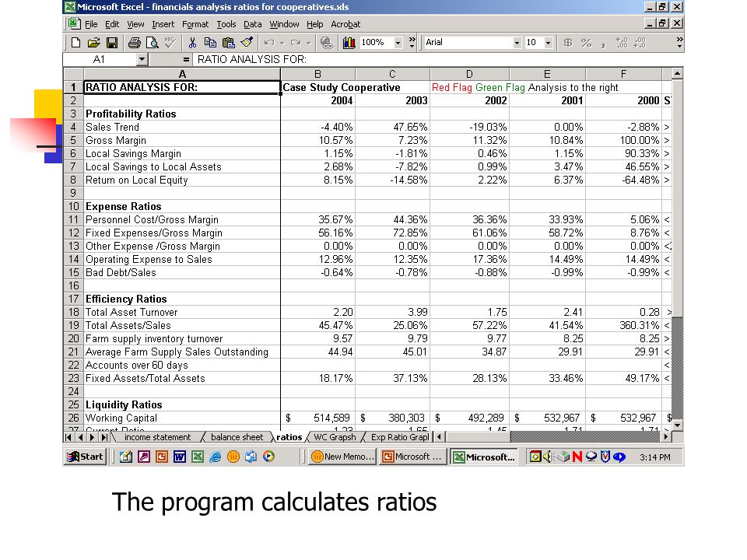Save the workbook with the floppy disk icon
Image resolution: width=747 pixels, height=560 pixels.
click(x=112, y=43)
